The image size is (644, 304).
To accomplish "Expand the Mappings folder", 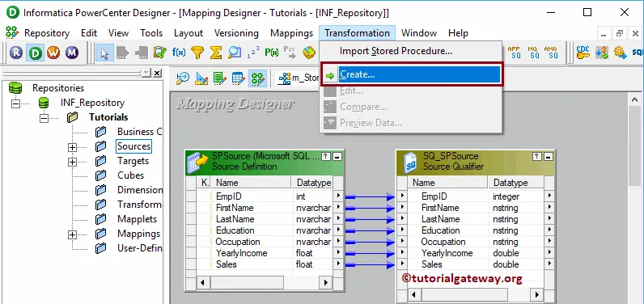I will point(72,234).
